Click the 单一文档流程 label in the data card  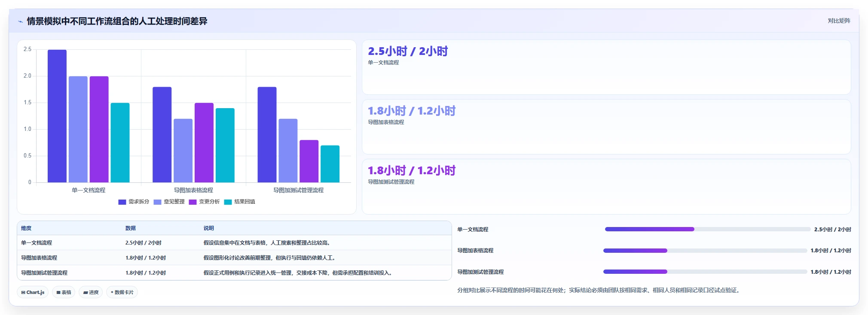383,63
